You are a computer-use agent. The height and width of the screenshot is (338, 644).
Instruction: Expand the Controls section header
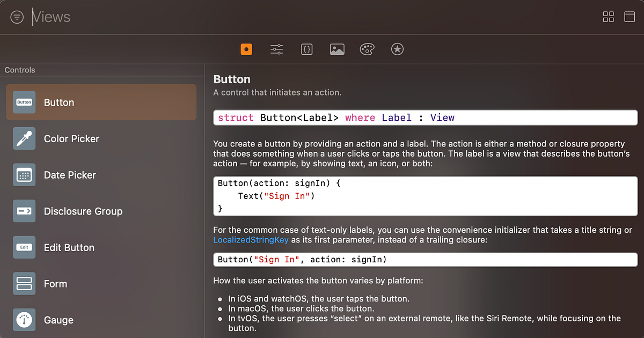tap(20, 70)
